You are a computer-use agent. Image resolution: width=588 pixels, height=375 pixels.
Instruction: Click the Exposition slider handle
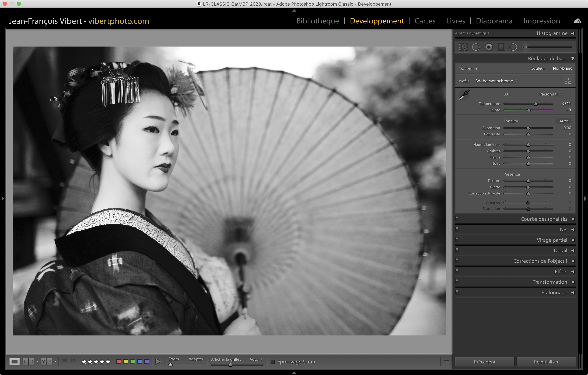[x=528, y=128]
